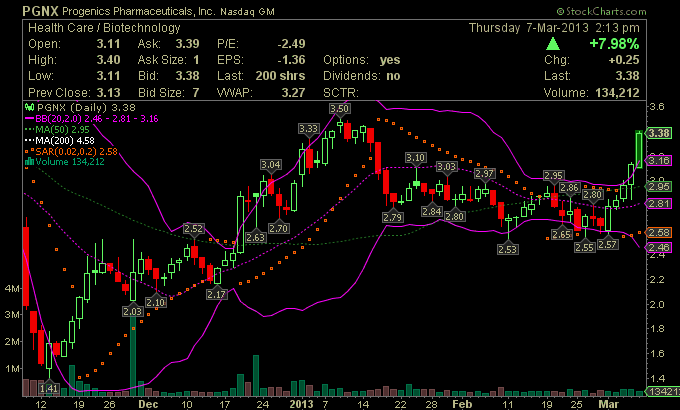The image size is (680, 410).
Task: Click the 2.03 price annotation
Action: pyautogui.click(x=132, y=312)
